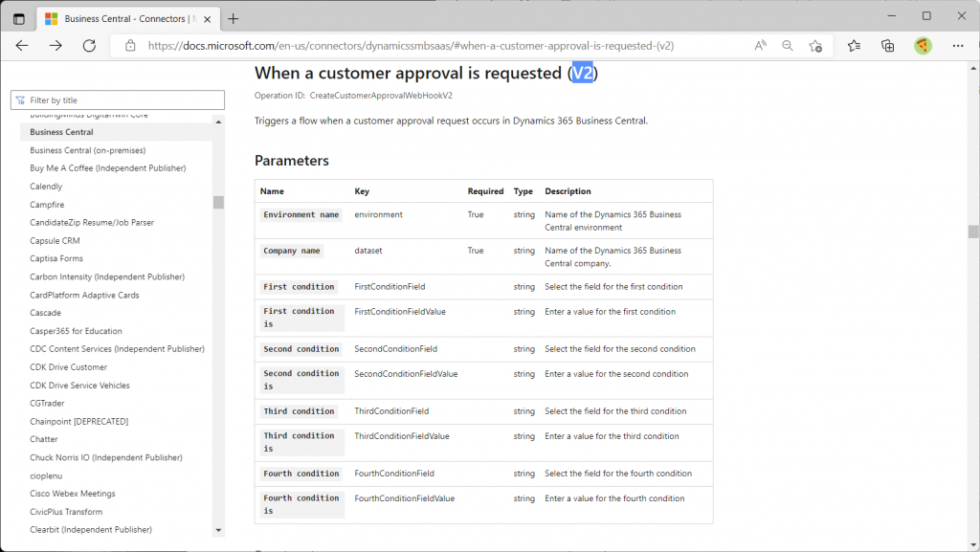Open Read aloud from address bar
The height and width of the screenshot is (552, 980).
[x=760, y=46]
